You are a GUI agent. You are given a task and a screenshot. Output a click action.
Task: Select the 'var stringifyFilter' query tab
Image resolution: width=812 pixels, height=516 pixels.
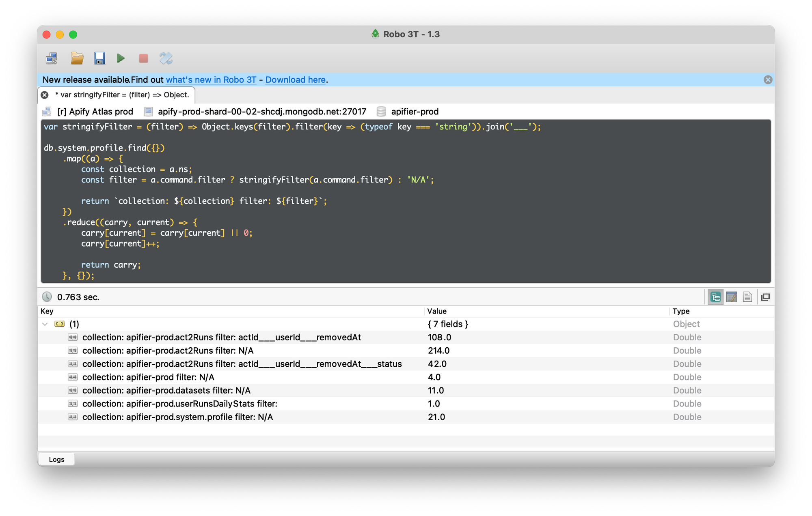pos(122,95)
